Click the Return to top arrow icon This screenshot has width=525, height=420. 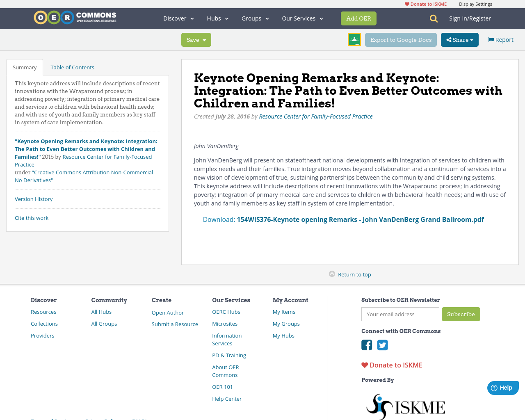(x=332, y=274)
